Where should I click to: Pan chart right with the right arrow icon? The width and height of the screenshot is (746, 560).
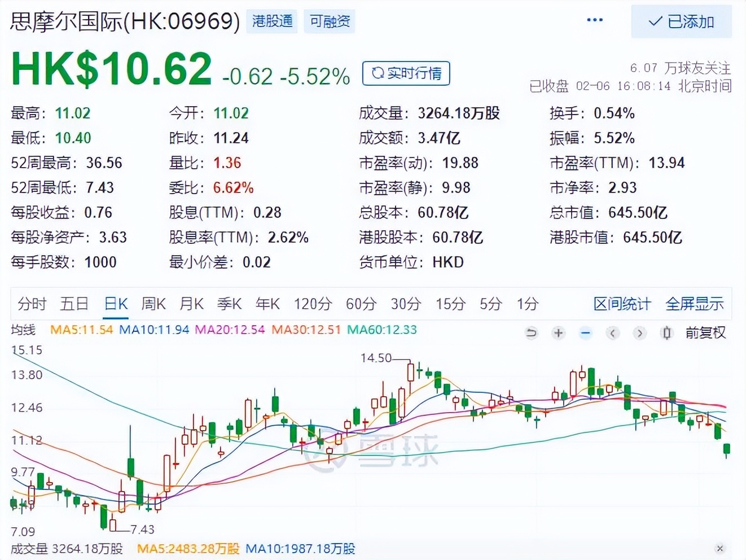coord(639,333)
